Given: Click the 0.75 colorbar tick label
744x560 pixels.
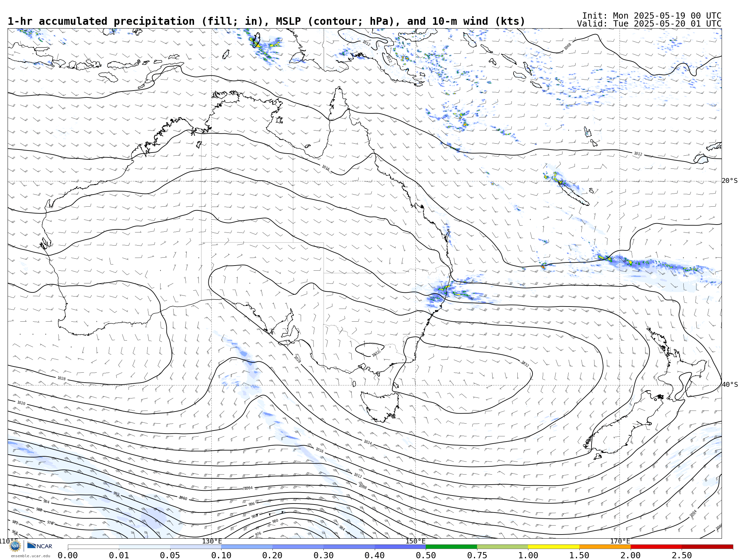Looking at the screenshot, I should click(477, 556).
